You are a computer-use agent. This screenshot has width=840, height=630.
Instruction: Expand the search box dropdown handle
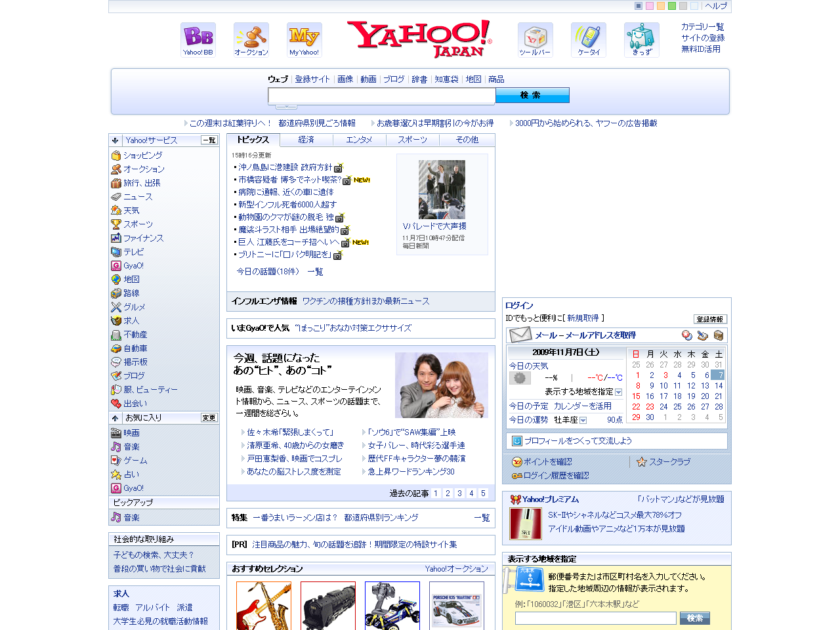(x=286, y=106)
